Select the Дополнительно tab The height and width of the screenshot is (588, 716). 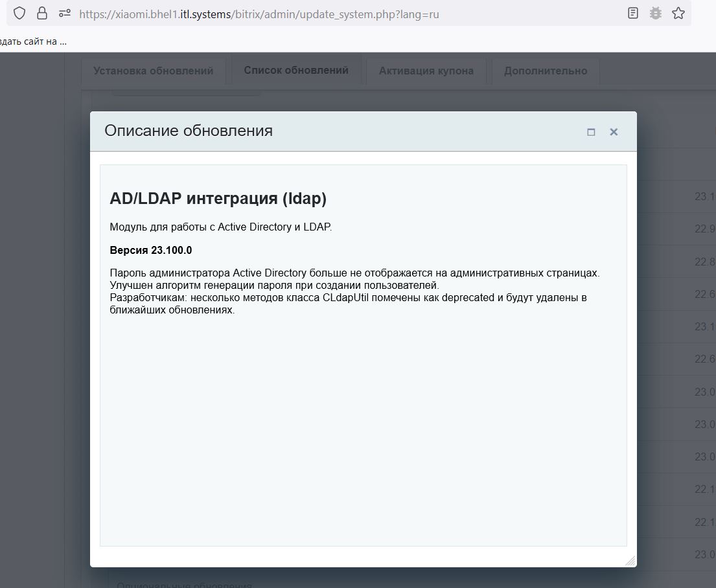click(x=546, y=71)
